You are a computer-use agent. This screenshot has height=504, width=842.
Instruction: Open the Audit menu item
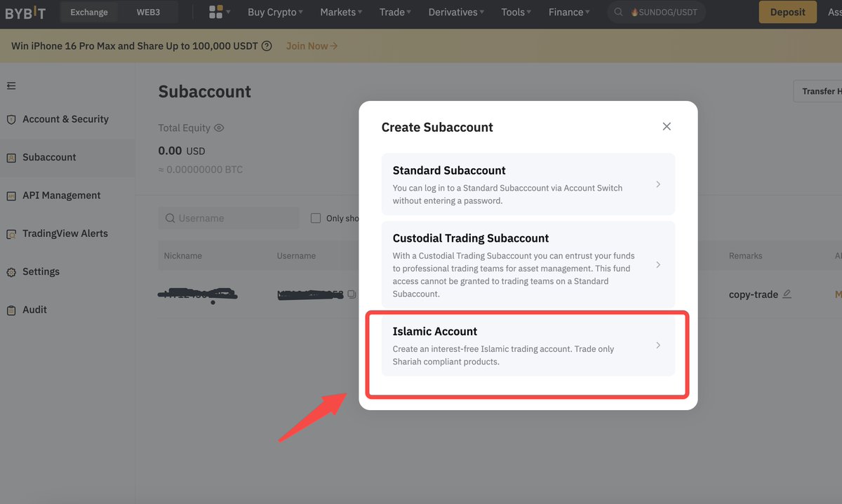pyautogui.click(x=34, y=309)
